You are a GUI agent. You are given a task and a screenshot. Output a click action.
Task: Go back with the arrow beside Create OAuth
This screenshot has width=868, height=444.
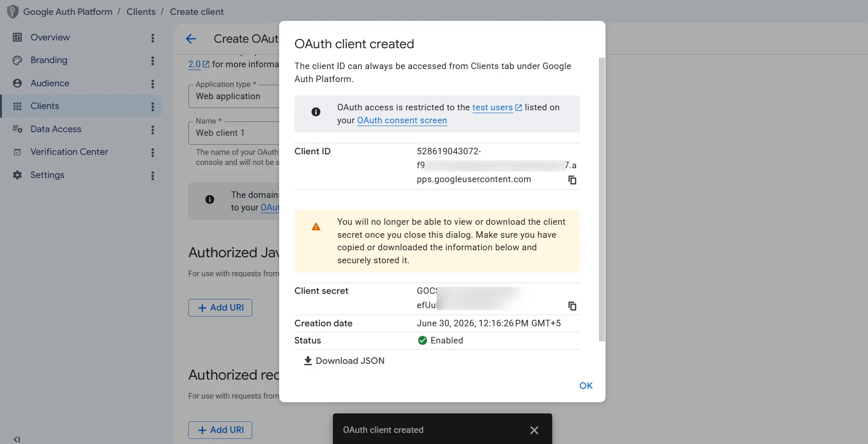[191, 39]
